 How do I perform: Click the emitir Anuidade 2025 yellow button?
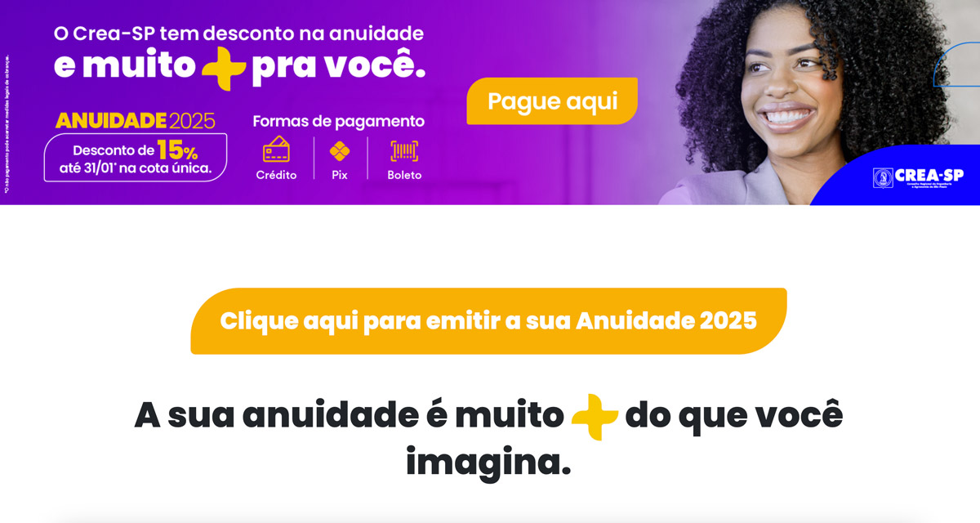[x=488, y=321]
